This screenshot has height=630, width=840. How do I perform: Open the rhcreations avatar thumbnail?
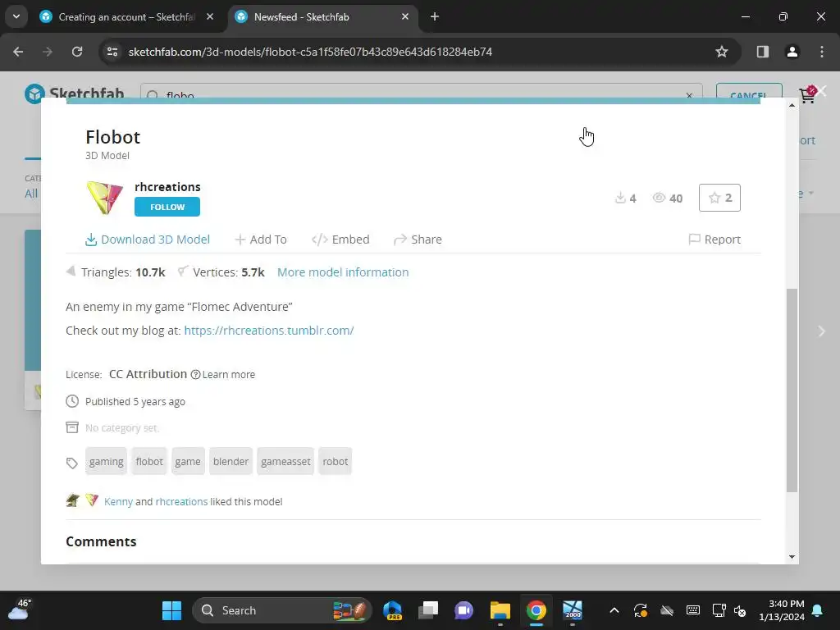coord(105,198)
